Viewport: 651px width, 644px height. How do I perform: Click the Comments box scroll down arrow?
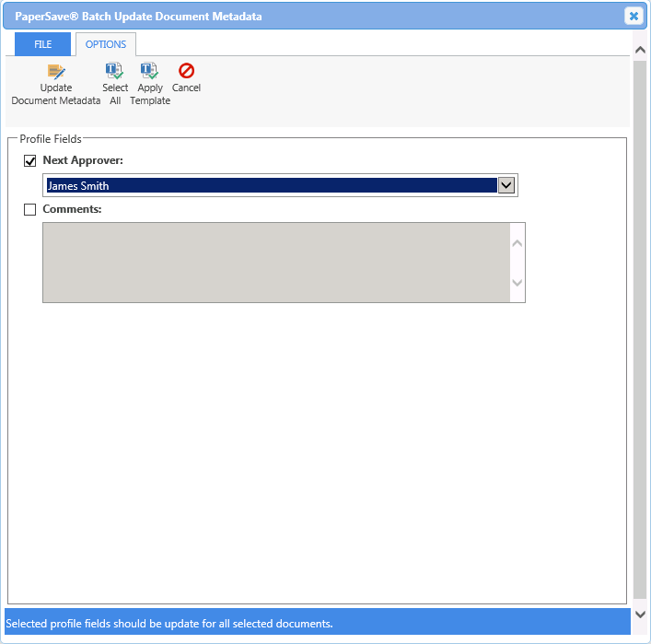coord(517,283)
